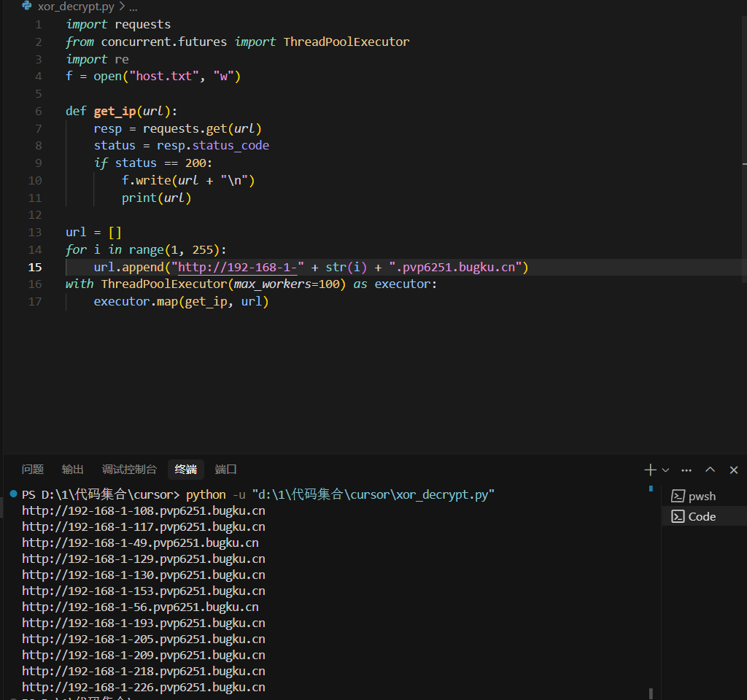The width and height of the screenshot is (747, 700).
Task: Click line number 6 in the gutter
Action: click(x=38, y=112)
